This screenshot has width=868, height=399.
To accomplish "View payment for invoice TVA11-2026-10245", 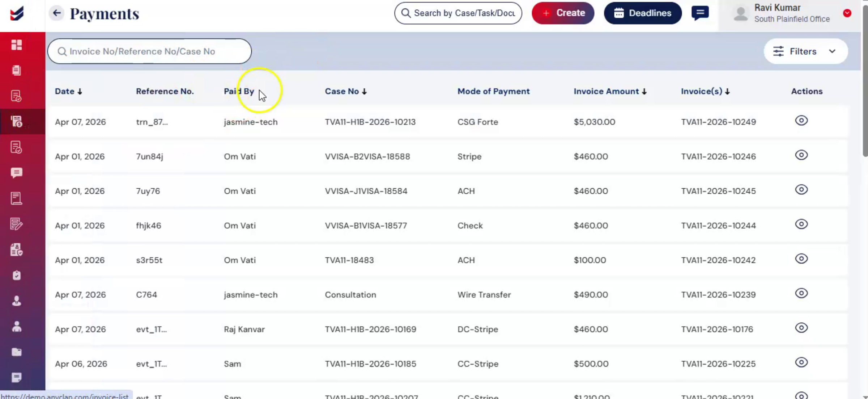I will tap(801, 190).
